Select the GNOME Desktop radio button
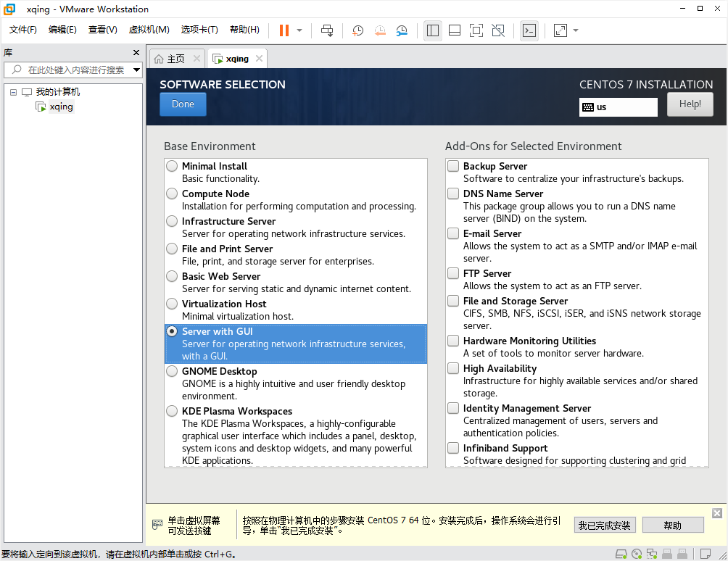 pyautogui.click(x=172, y=371)
